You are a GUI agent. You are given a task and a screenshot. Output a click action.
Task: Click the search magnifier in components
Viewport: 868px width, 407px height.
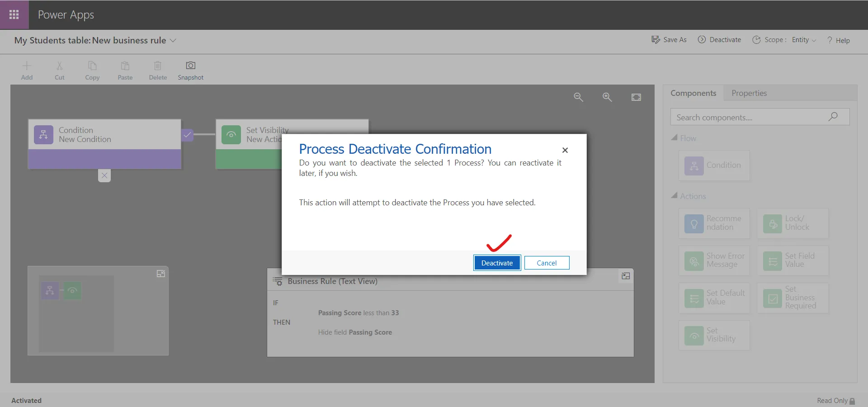[833, 117]
